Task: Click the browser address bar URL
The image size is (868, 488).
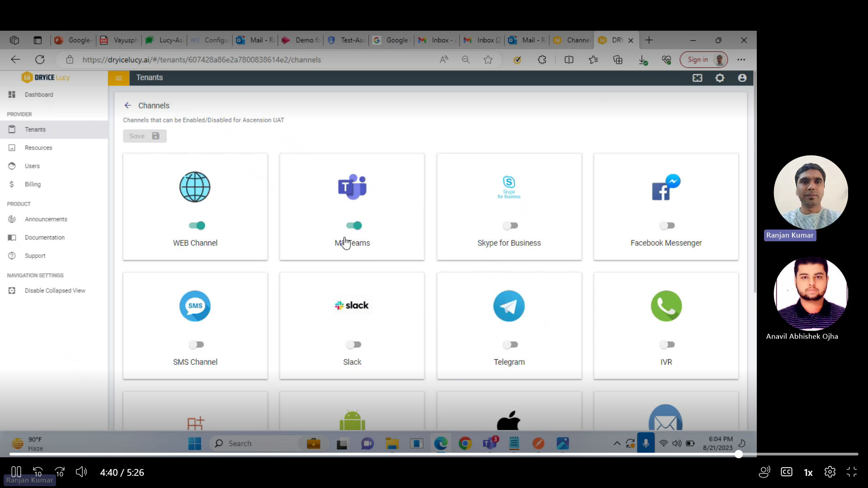Action: [202, 60]
